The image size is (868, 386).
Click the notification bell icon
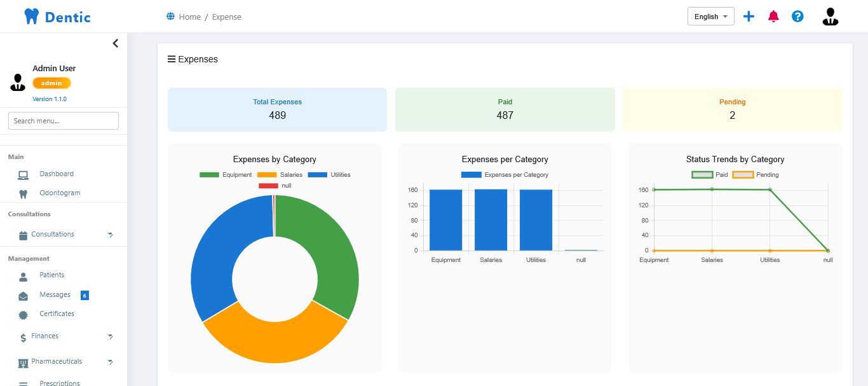pyautogui.click(x=773, y=17)
